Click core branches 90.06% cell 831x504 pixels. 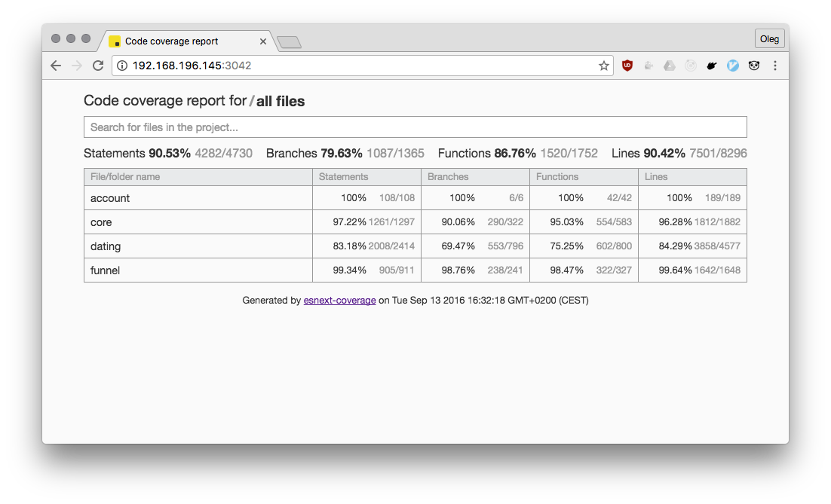[475, 222]
